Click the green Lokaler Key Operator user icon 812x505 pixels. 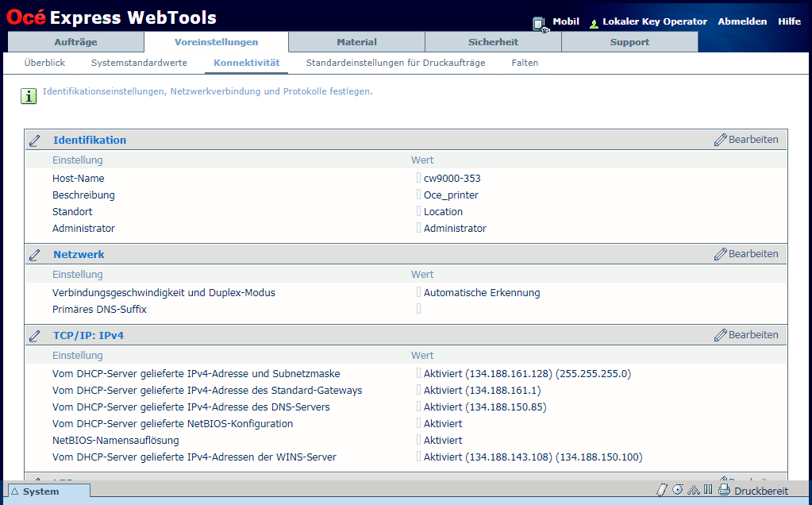(x=594, y=24)
